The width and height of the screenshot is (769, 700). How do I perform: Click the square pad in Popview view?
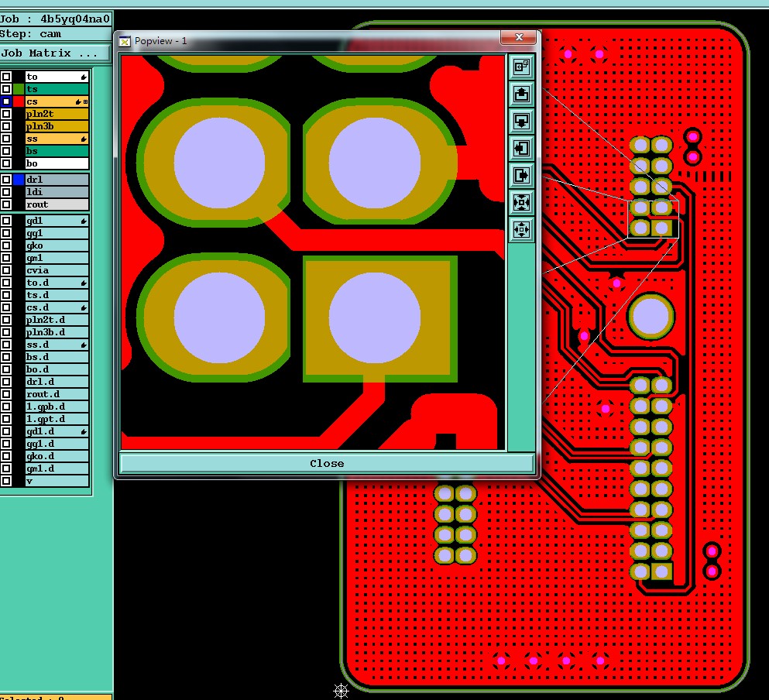(x=380, y=319)
